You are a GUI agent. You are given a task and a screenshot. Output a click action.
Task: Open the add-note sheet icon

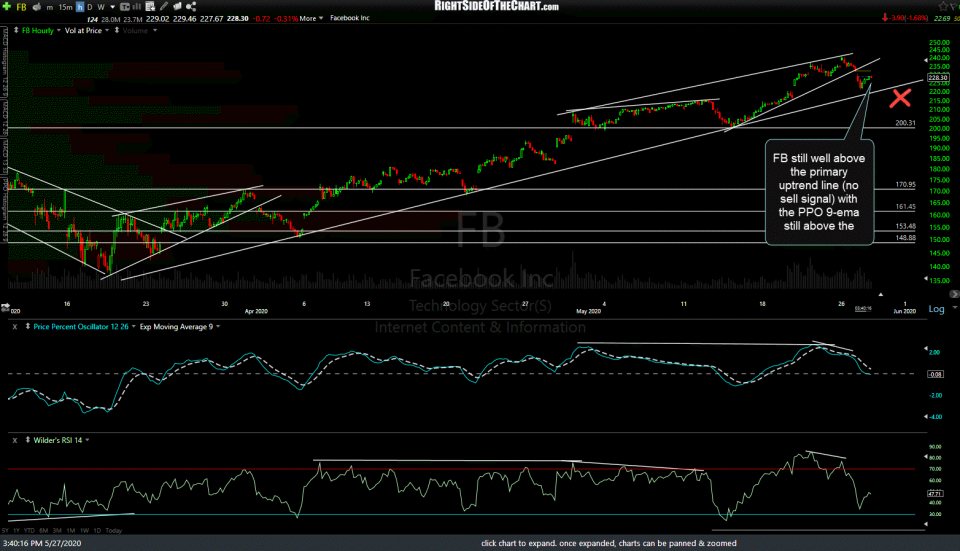pyautogui.click(x=151, y=7)
